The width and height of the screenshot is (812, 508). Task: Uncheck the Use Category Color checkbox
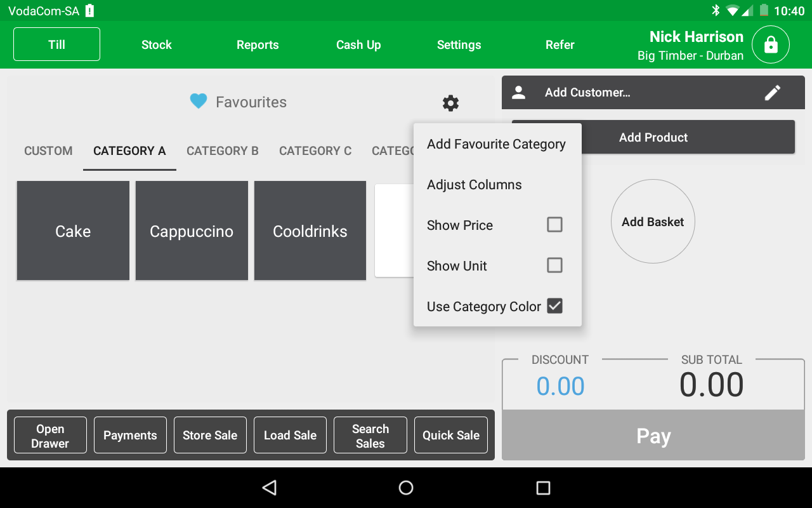(x=554, y=306)
